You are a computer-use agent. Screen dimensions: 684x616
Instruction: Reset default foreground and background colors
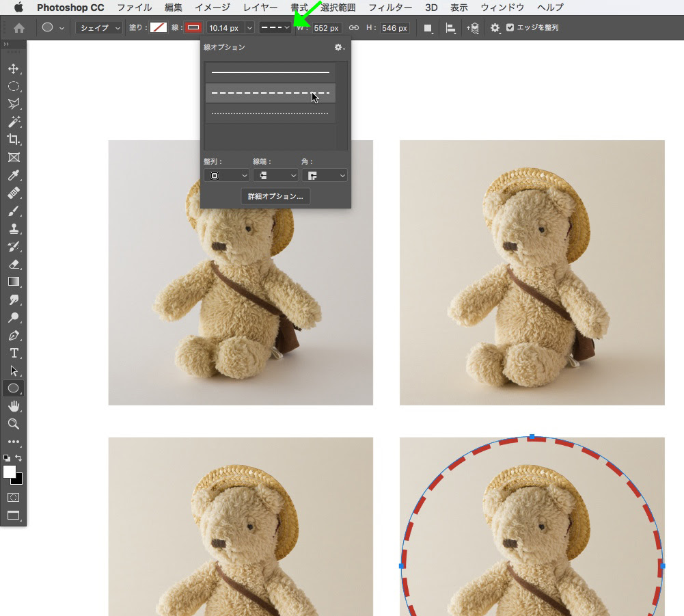pyautogui.click(x=7, y=458)
